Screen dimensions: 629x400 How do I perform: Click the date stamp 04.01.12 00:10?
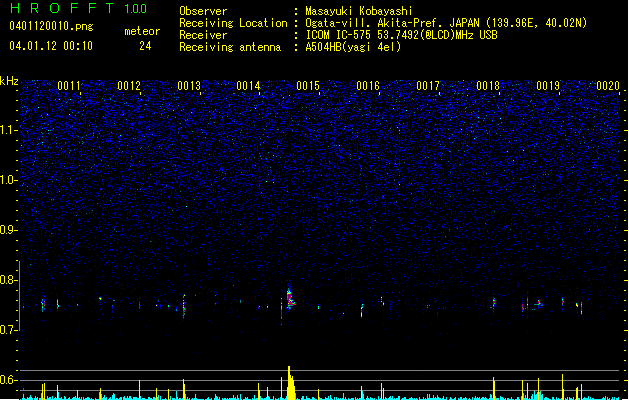coord(51,46)
